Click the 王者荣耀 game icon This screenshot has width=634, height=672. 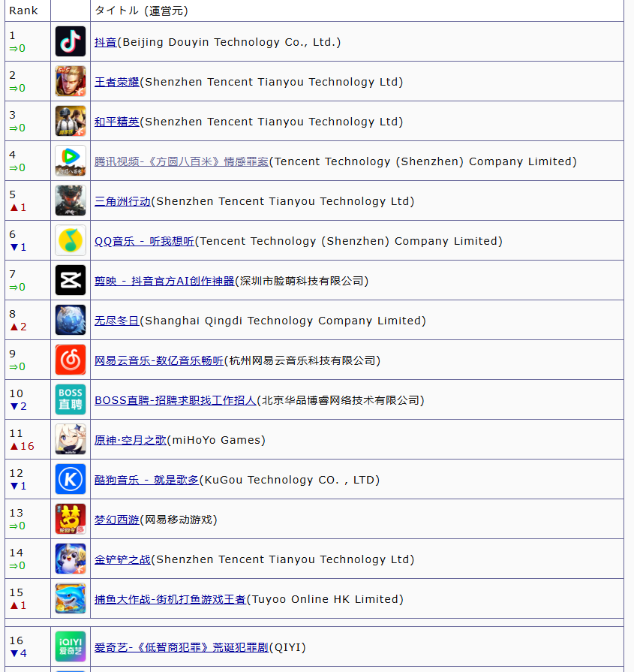(71, 81)
